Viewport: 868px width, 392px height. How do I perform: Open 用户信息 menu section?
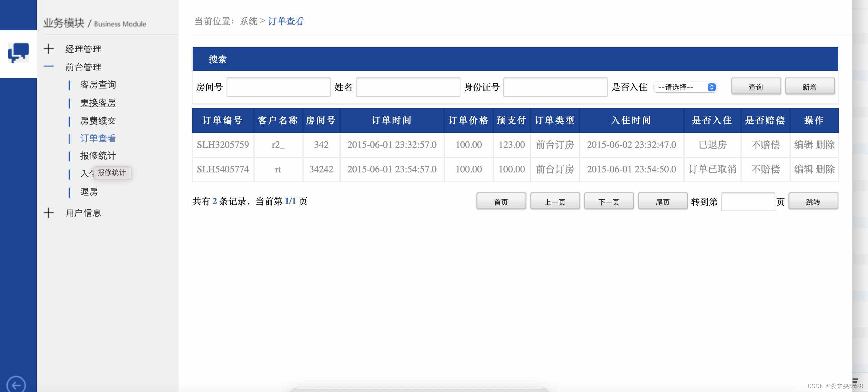pyautogui.click(x=83, y=213)
